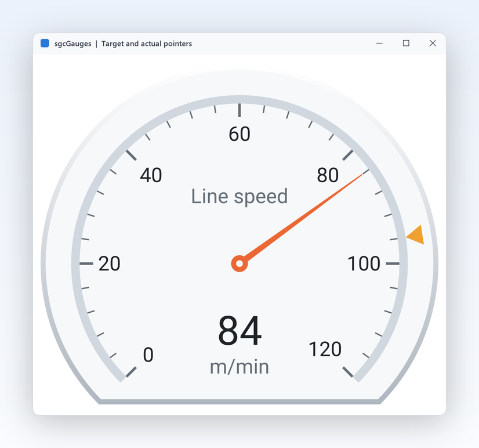Maximize the sgcGauges window
This screenshot has width=479, height=448.
406,43
